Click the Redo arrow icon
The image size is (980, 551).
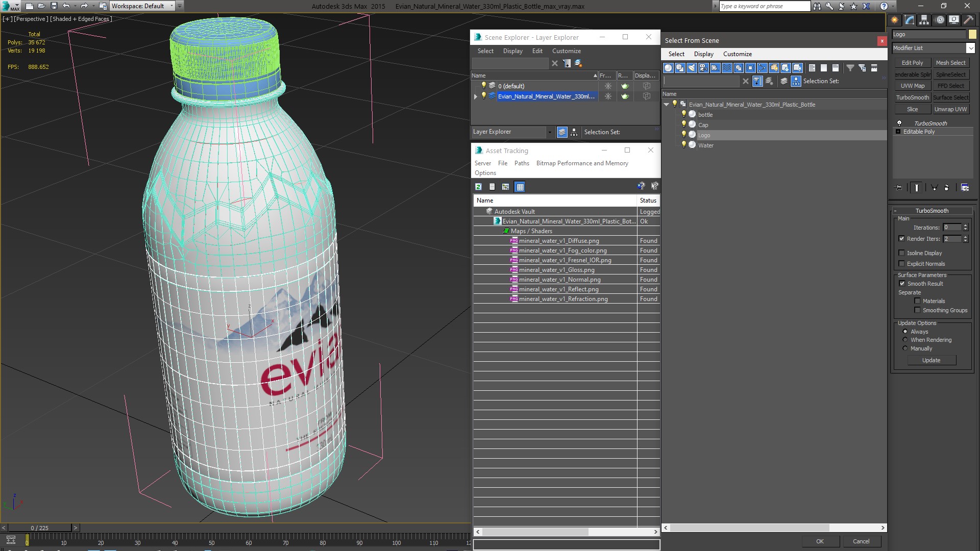coord(84,6)
